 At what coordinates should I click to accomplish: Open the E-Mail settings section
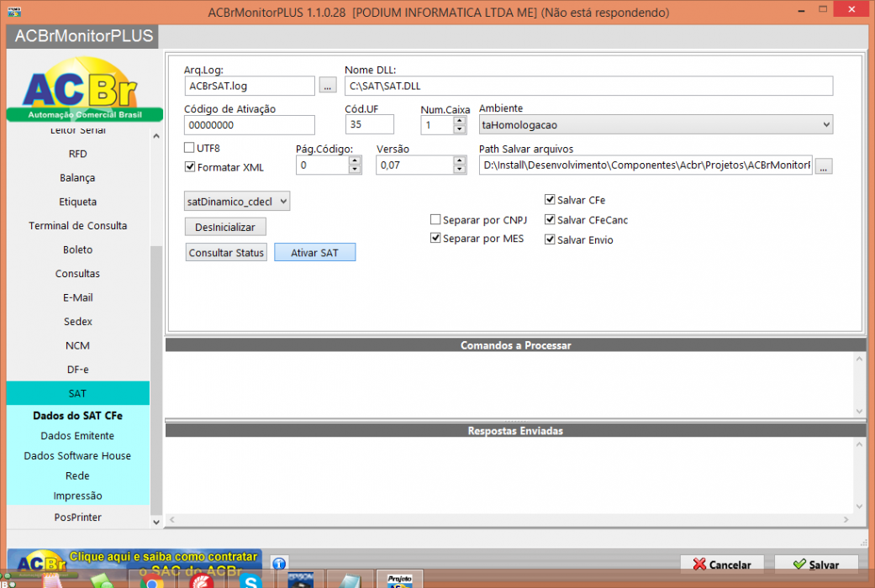click(77, 298)
